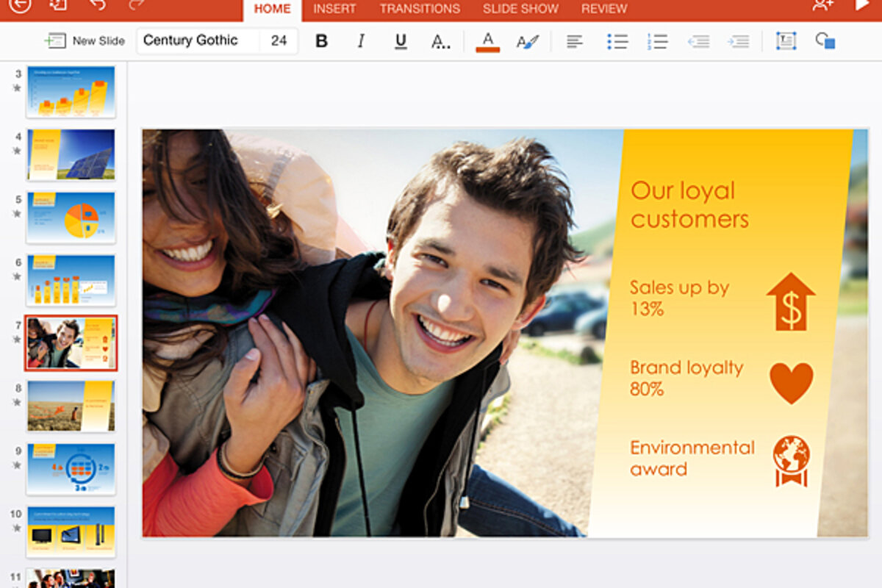Viewport: 882px width, 588px height.
Task: Click the star under slide 7
Action: click(17, 340)
